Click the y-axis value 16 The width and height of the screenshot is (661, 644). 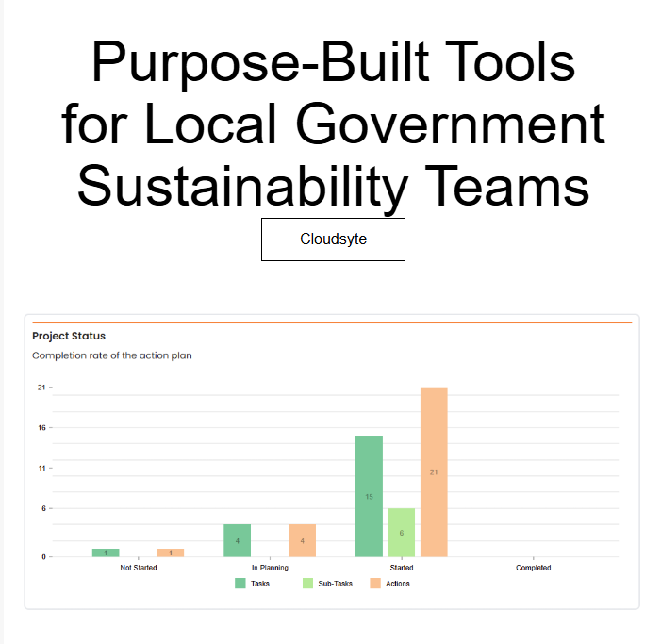[x=41, y=428]
